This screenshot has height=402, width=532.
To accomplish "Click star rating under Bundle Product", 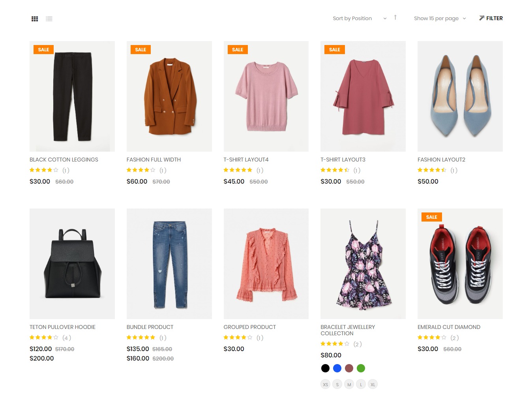I will [141, 338].
